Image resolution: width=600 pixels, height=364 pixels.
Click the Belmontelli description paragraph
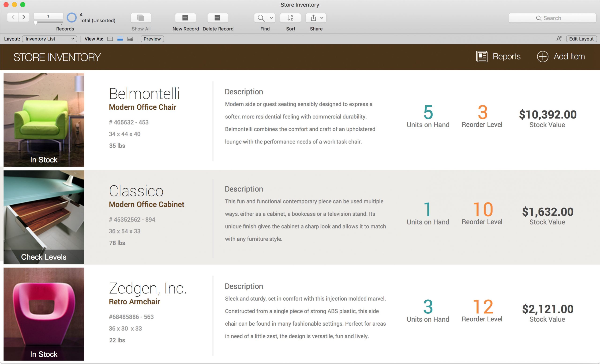click(300, 123)
